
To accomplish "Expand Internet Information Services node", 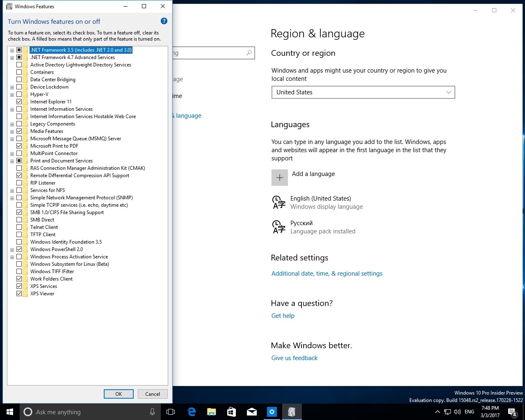I will click(12, 110).
